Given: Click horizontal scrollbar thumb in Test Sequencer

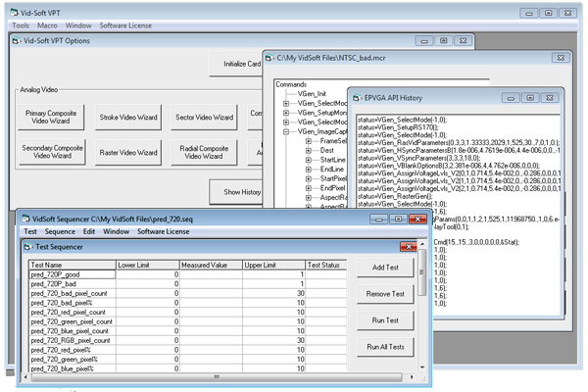Looking at the screenshot, I should pyautogui.click(x=217, y=377).
